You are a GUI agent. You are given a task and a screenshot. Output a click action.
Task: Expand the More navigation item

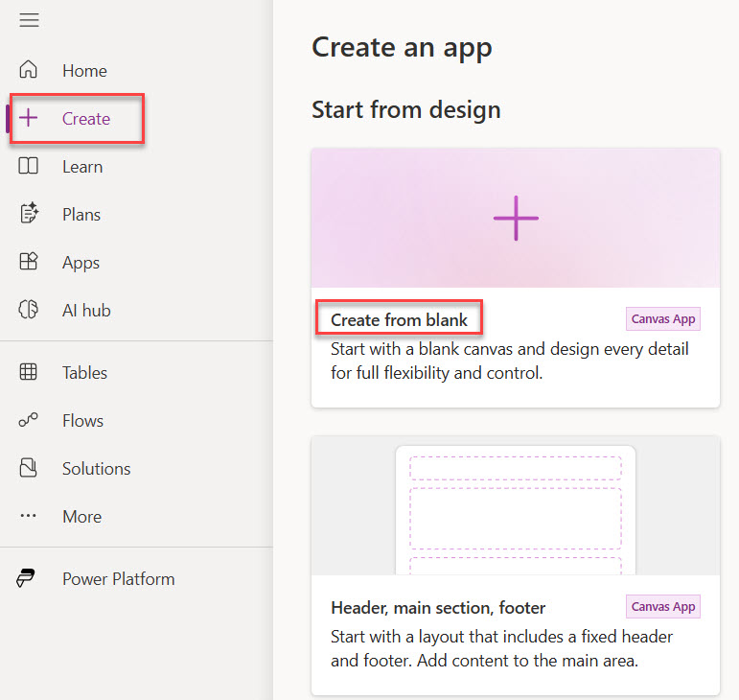[82, 517]
